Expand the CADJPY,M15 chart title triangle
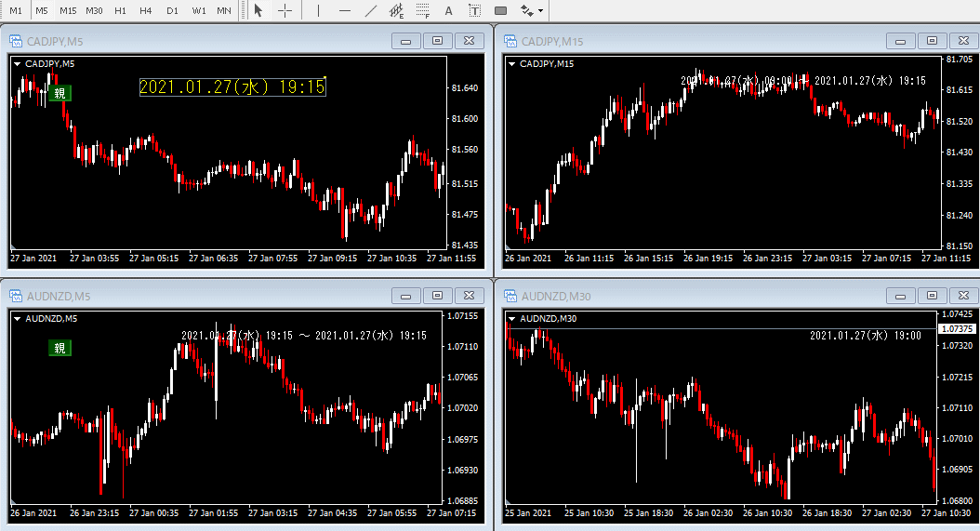The image size is (980, 531). [x=512, y=64]
